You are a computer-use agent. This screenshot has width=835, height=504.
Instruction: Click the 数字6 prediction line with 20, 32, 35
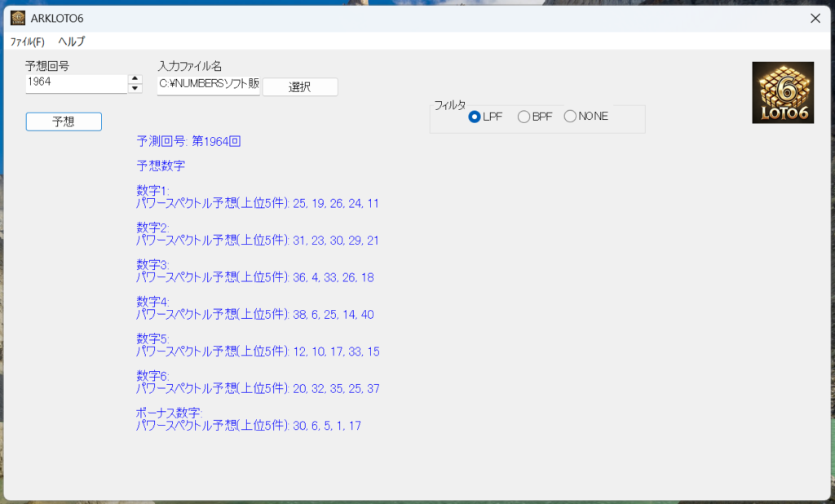(257, 388)
